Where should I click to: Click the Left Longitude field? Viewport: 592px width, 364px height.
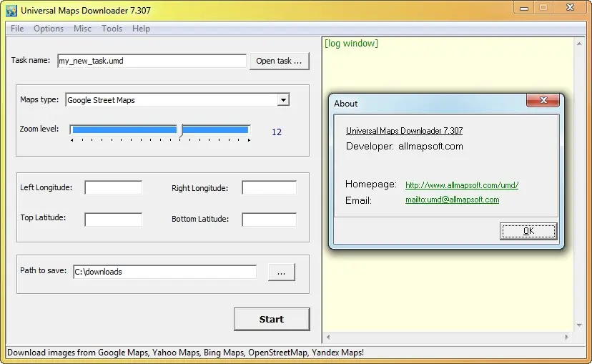113,187
